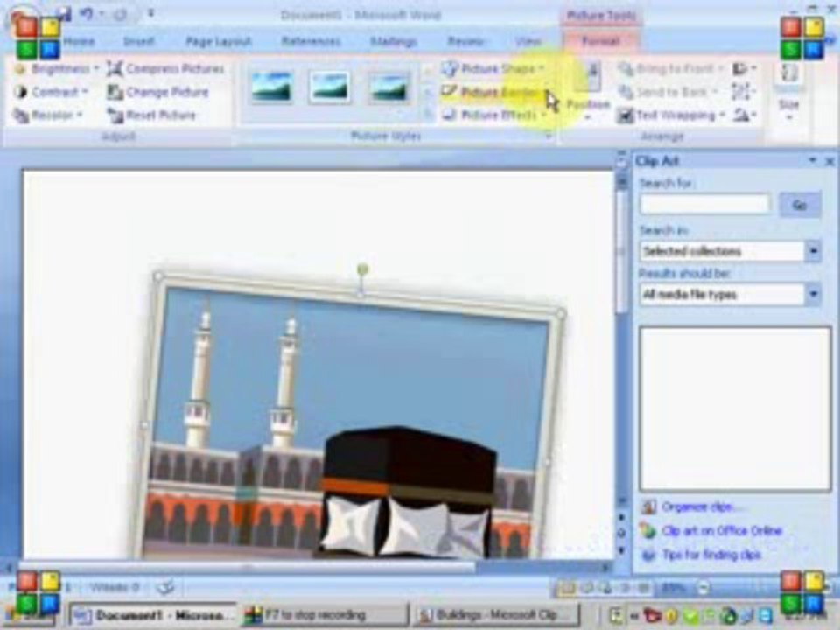Click the green rotation handle on picture
Viewport: 840px width, 630px height.
click(362, 269)
